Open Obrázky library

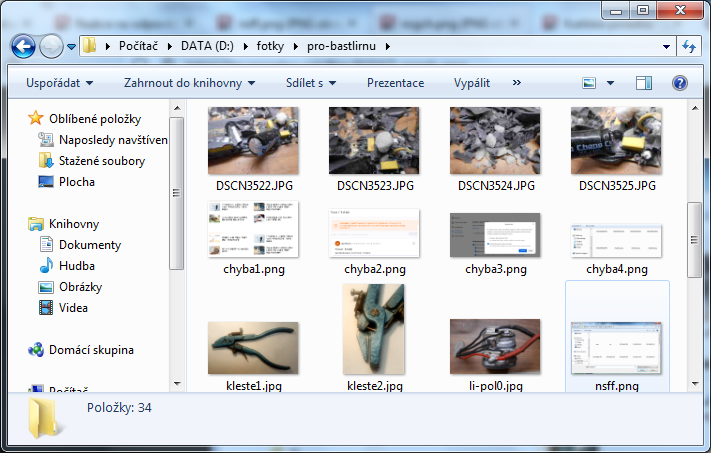(x=80, y=287)
